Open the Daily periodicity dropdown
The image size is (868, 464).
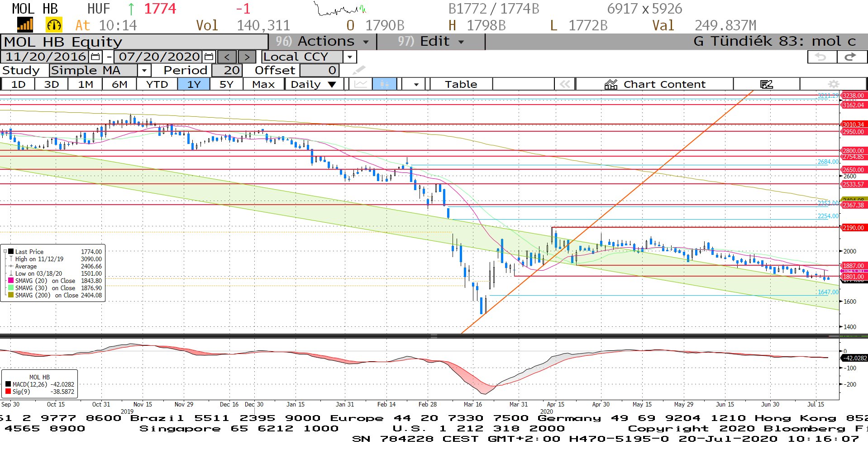pyautogui.click(x=314, y=84)
